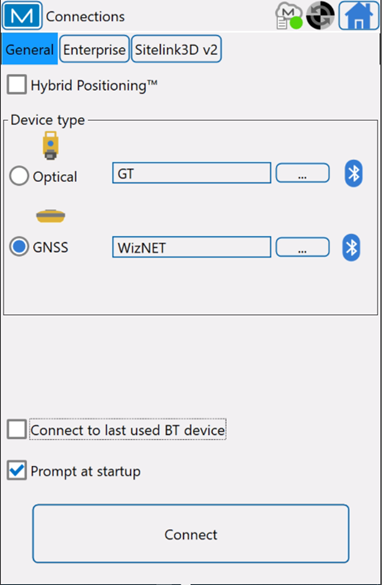Click the WizNET configuration name field

(192, 247)
